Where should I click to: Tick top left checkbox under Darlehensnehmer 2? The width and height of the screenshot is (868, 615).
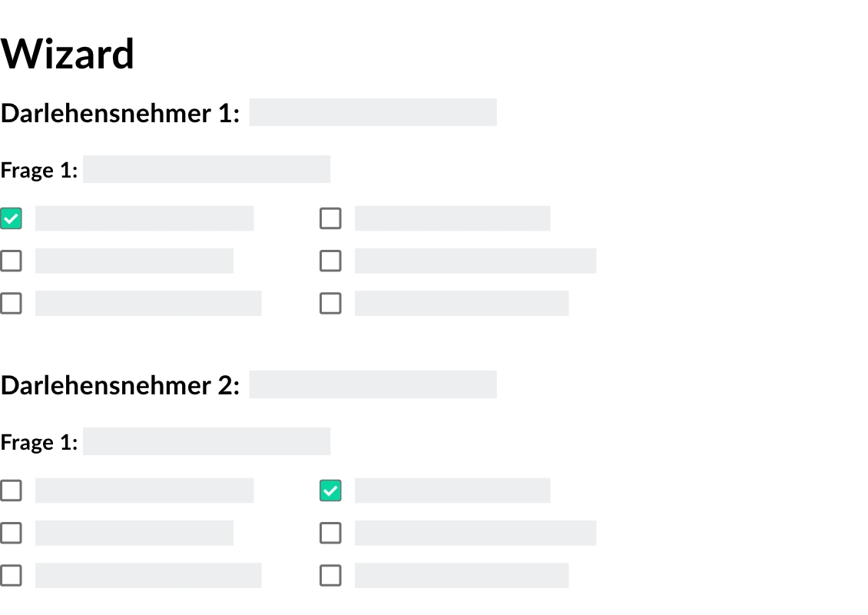point(11,490)
